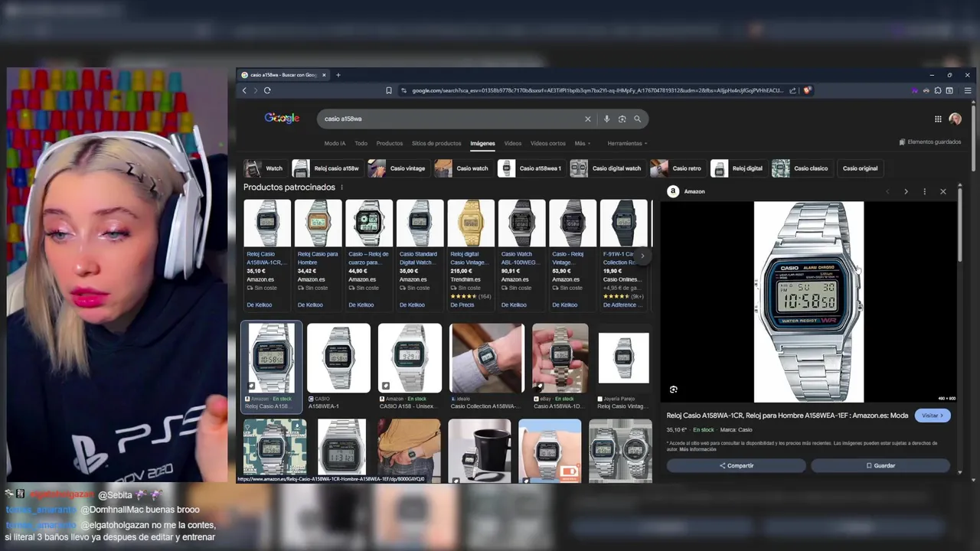Screen dimensions: 980x551
Task: Click the Amazon source logo in preview
Action: (673, 191)
